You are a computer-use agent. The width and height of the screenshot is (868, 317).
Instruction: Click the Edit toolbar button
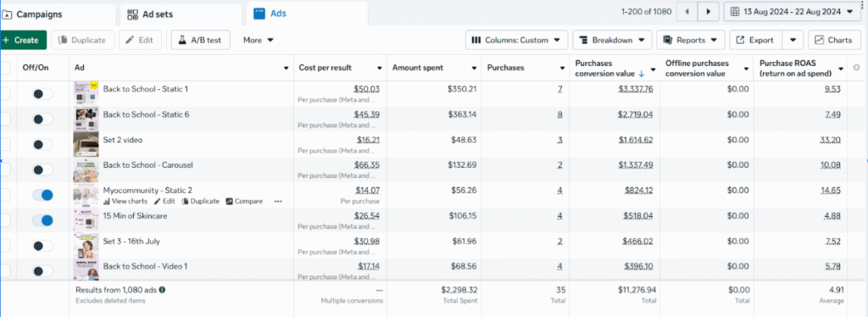pyautogui.click(x=140, y=41)
